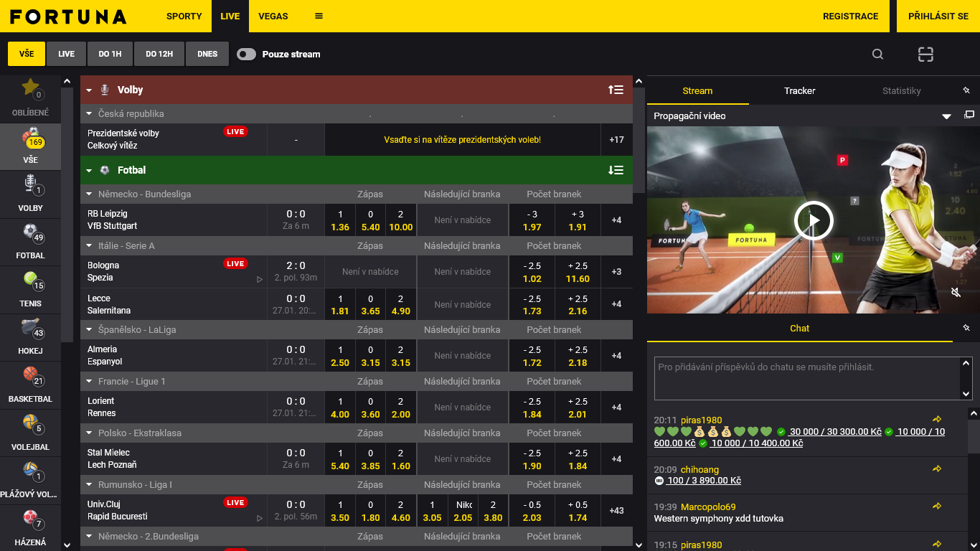Screen dimensions: 980x551
Task: Collapse Česká republika league row
Action: (x=90, y=114)
